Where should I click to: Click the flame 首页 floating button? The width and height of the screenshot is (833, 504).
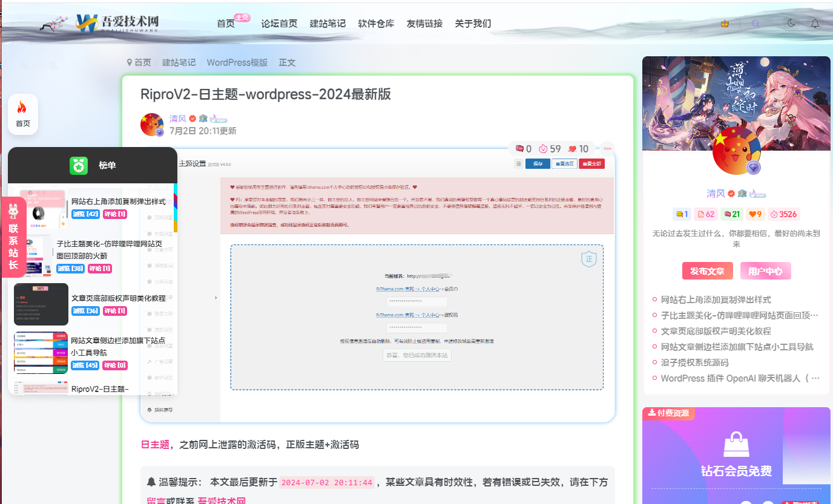(x=22, y=114)
